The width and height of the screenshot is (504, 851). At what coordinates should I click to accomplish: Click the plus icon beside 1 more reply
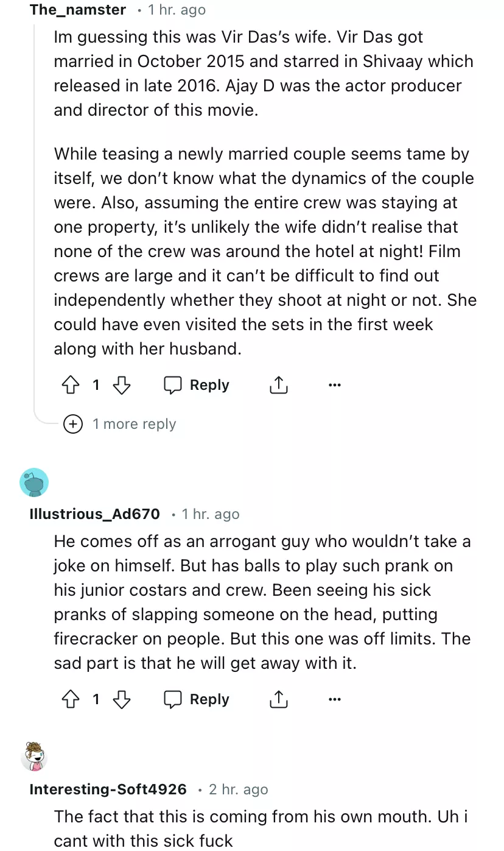[x=73, y=424]
